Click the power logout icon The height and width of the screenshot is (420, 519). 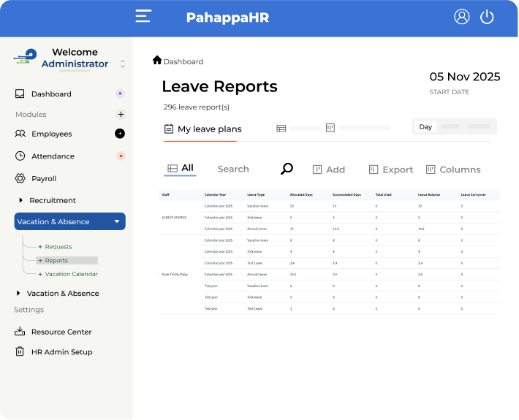coord(487,17)
